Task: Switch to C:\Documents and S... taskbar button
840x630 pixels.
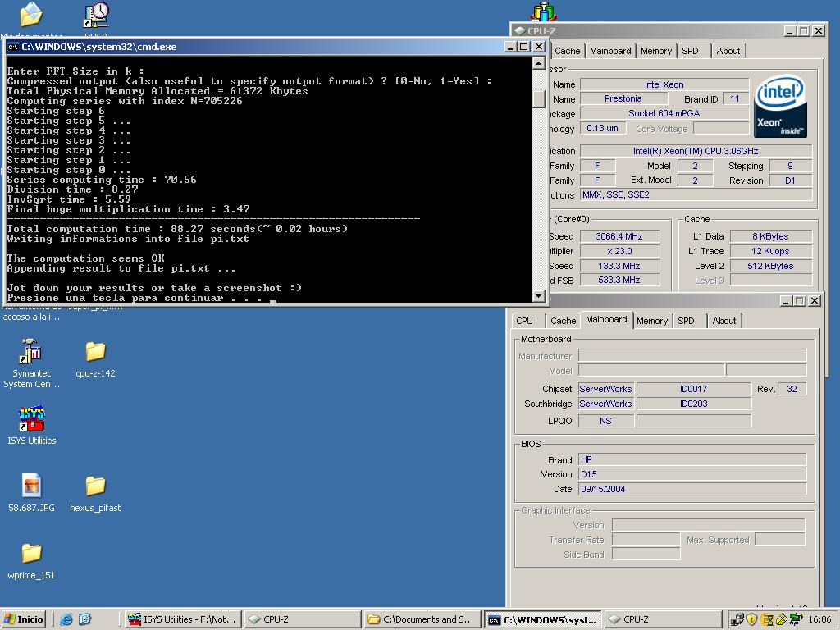Action: (422, 619)
